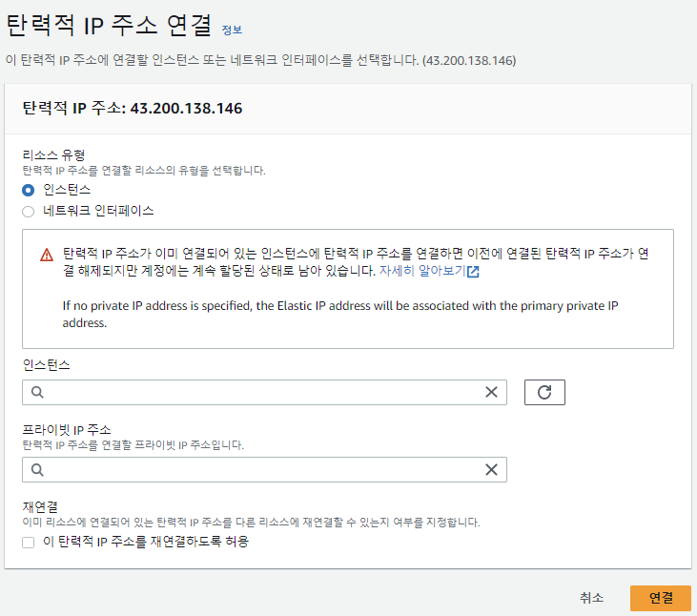The height and width of the screenshot is (616, 697).
Task: Click the 인스턴스 resource type label
Action: pyautogui.click(x=67, y=190)
